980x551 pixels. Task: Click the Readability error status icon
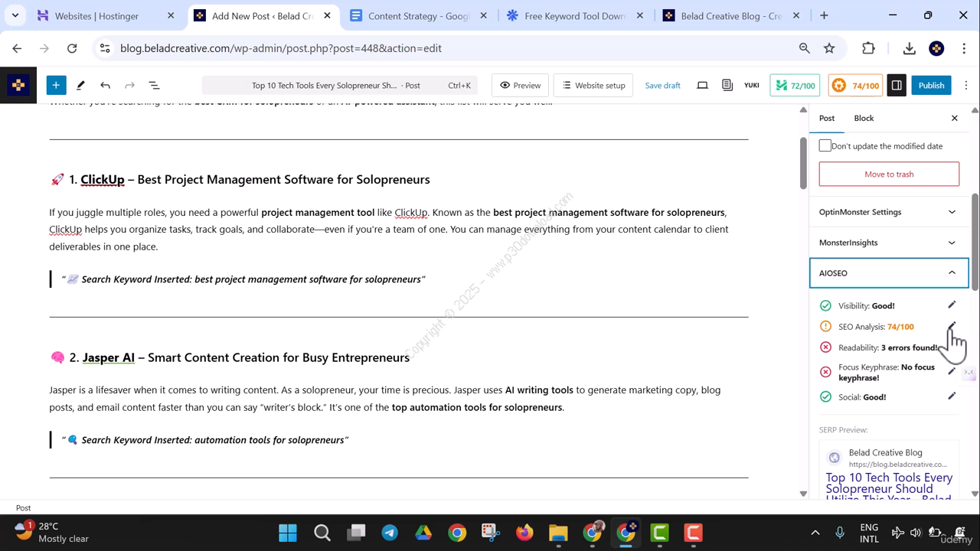pyautogui.click(x=825, y=347)
